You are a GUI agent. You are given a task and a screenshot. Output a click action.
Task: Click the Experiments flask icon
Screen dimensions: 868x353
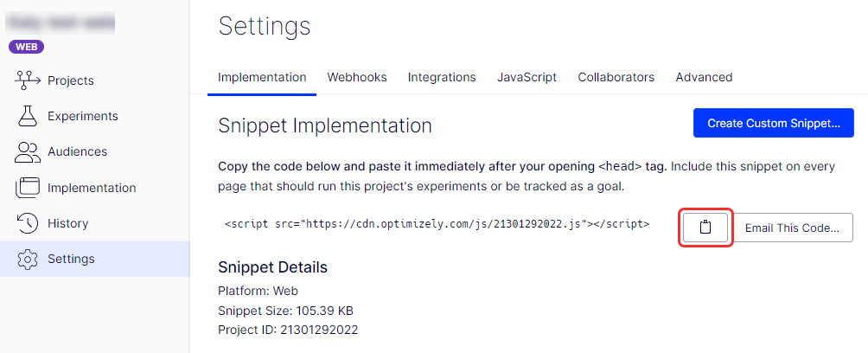tap(27, 116)
